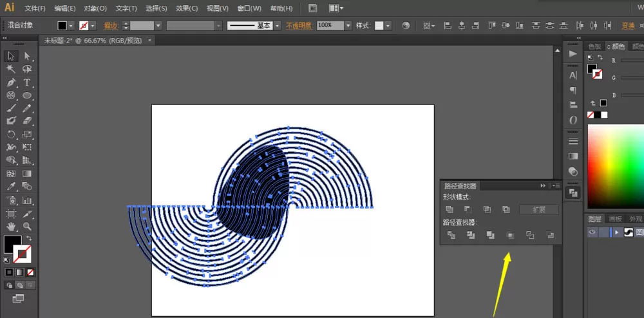
Task: Toggle layer visibility eye icon
Action: [592, 232]
